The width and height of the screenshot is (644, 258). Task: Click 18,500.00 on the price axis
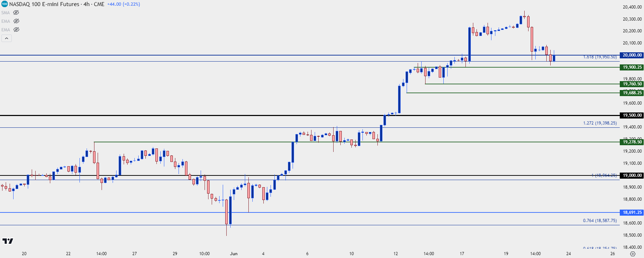632,235
